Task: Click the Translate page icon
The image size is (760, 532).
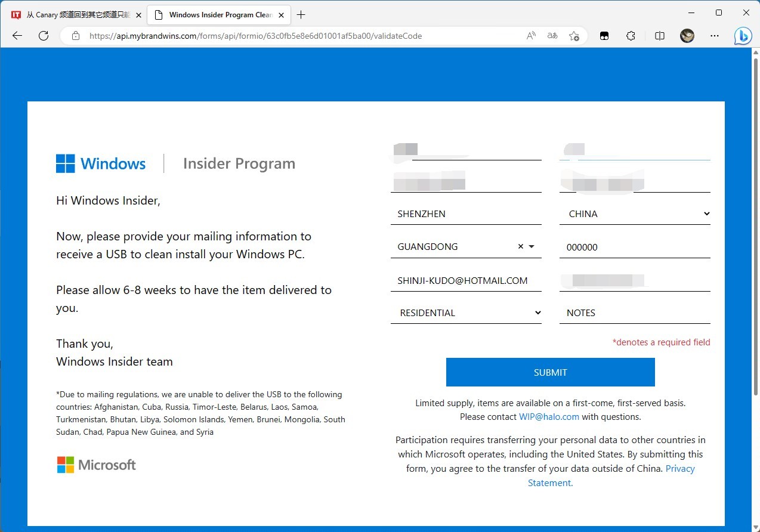Action: click(552, 36)
